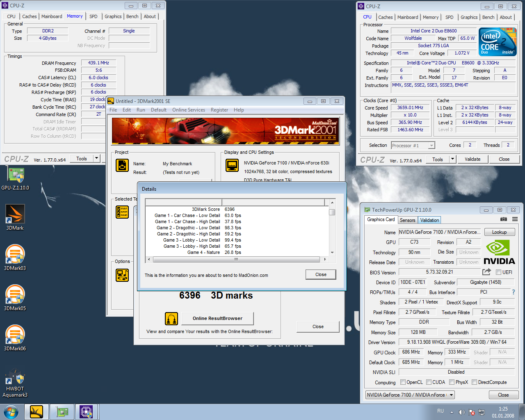This screenshot has width=525, height=420.
Task: Open the Windows Start menu orb
Action: coord(11,412)
